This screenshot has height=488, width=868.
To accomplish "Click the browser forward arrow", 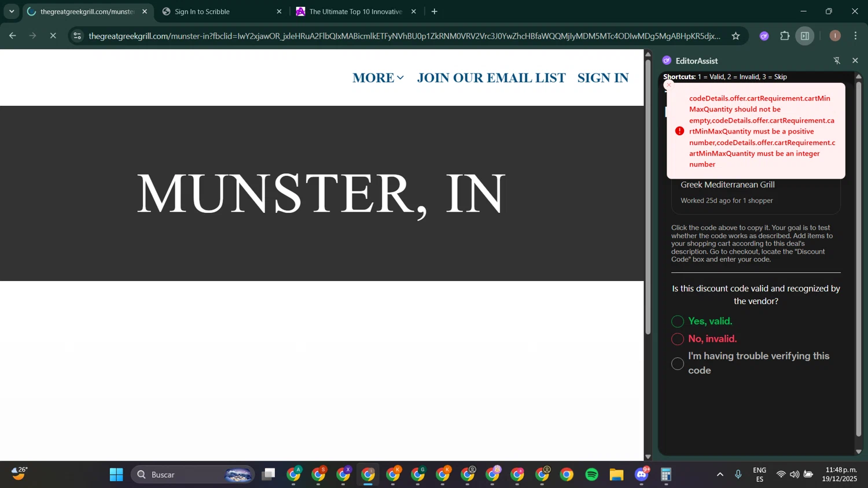I will 33,36.
